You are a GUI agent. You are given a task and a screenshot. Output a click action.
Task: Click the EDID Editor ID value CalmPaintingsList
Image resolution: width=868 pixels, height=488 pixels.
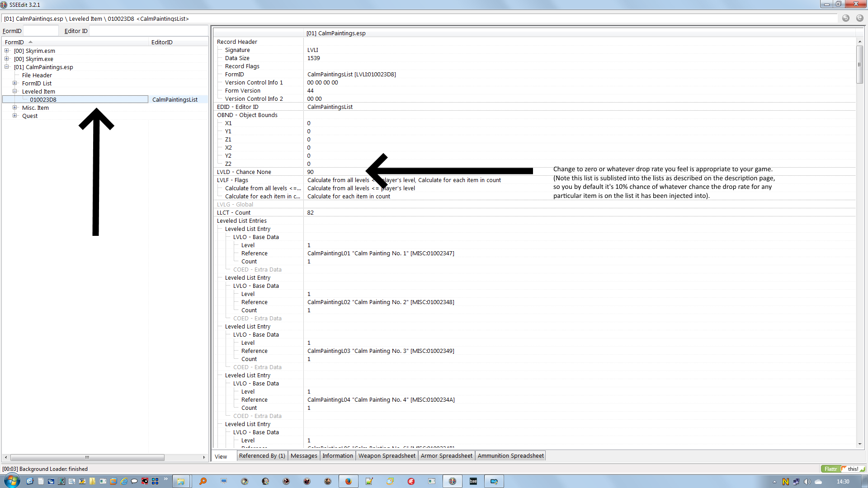coord(330,107)
